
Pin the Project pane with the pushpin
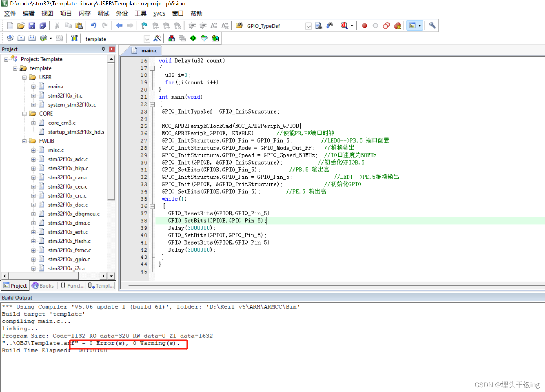tap(103, 49)
